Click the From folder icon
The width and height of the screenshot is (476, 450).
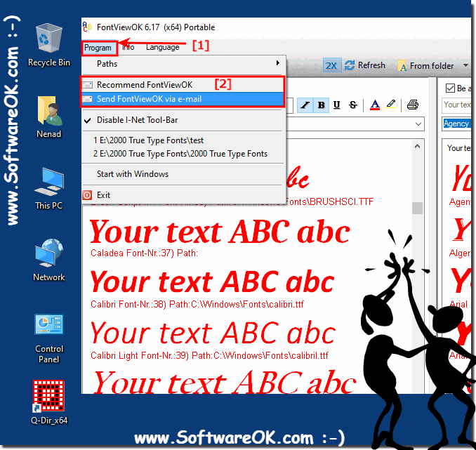[x=402, y=66]
